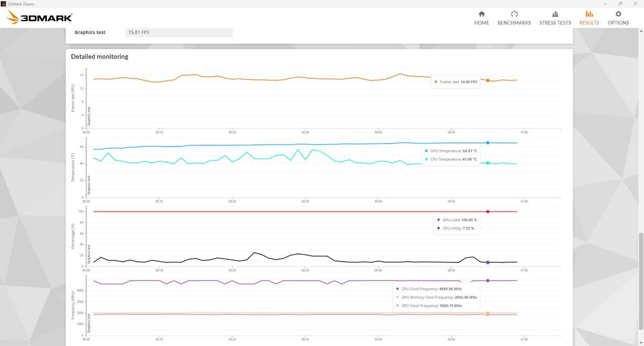Click the Options gear icon
The image size is (644, 346).
coord(618,14)
